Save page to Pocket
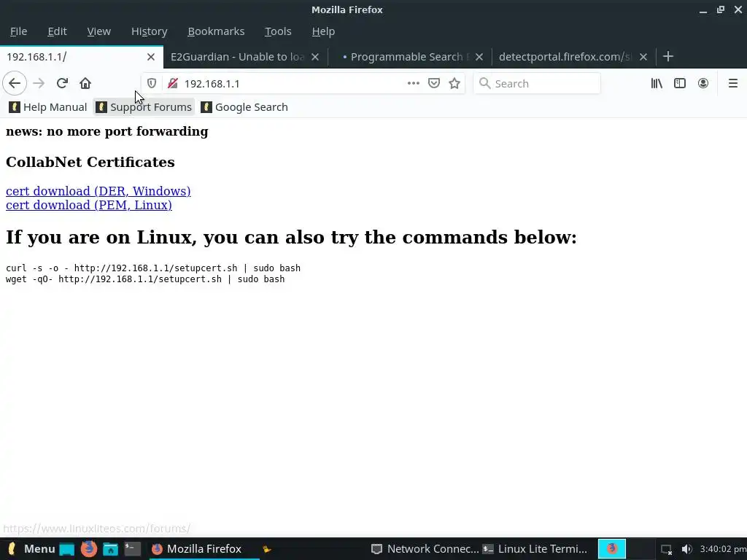The height and width of the screenshot is (560, 747). tap(433, 83)
